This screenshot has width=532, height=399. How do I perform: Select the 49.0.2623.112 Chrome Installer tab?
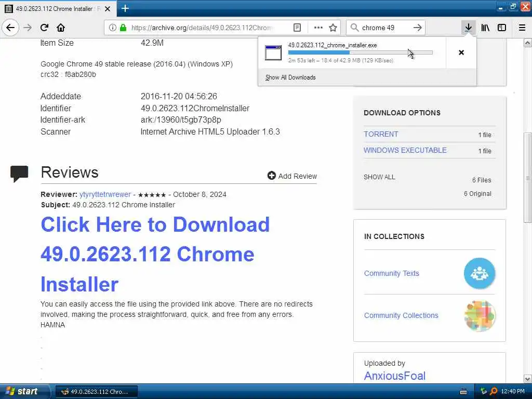click(x=58, y=9)
